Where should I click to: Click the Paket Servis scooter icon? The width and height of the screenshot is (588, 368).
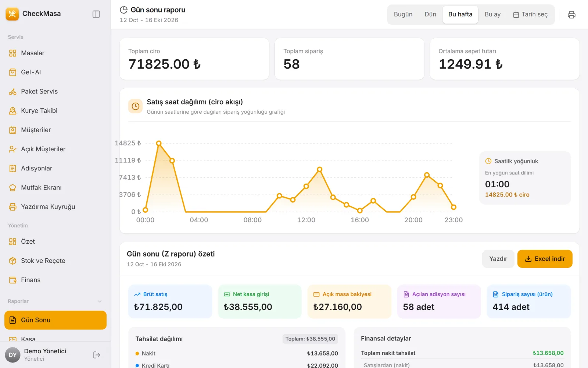tap(12, 92)
